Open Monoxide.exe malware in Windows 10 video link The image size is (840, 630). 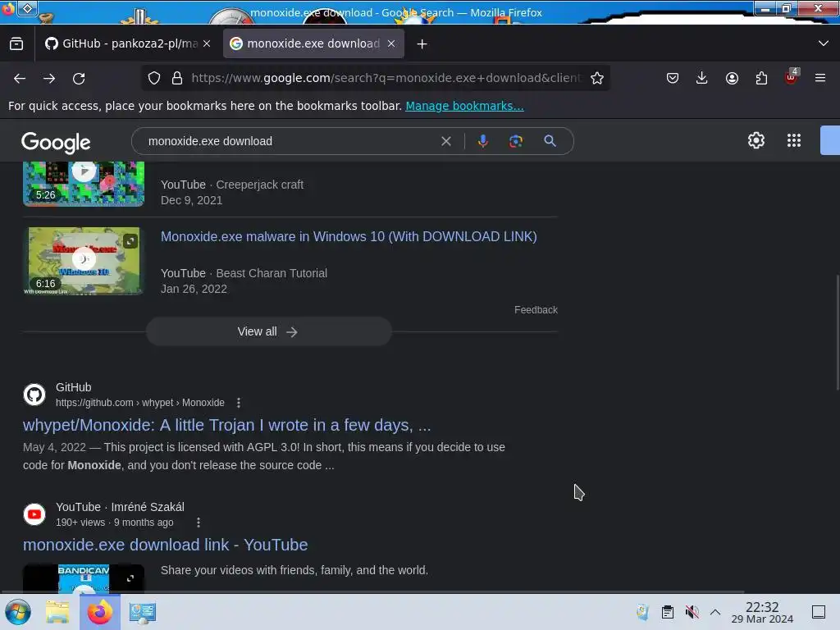(349, 237)
